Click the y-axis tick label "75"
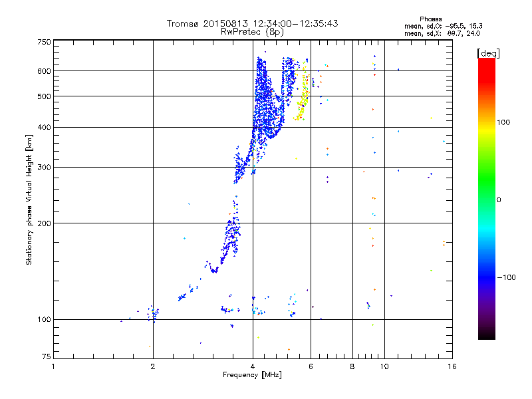The width and height of the screenshot is (532, 399). tap(47, 356)
